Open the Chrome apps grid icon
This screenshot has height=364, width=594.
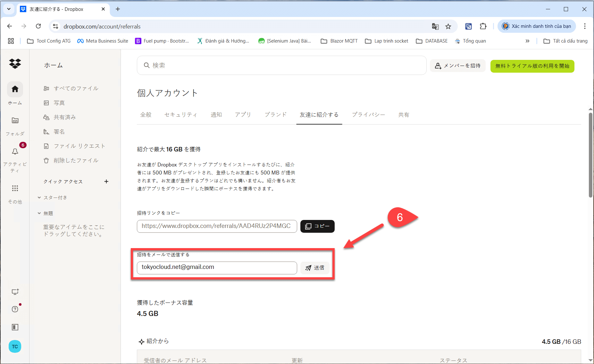(11, 41)
